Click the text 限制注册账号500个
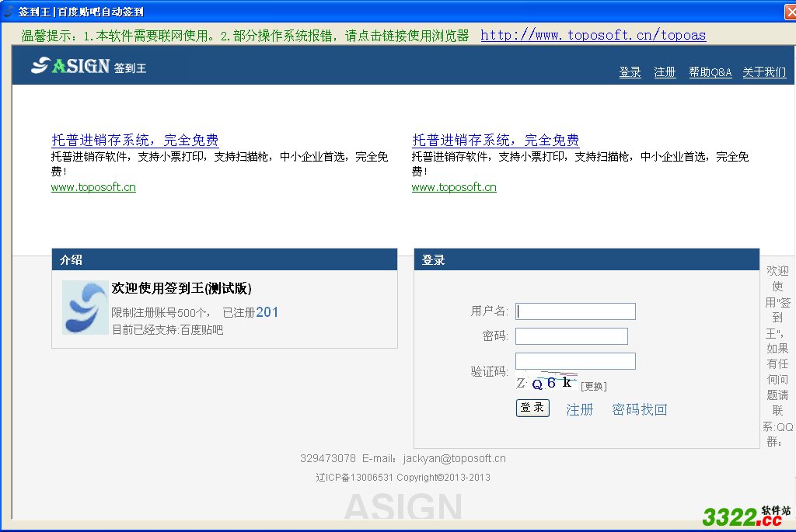Viewport: 796px width, 532px height. pos(159,313)
